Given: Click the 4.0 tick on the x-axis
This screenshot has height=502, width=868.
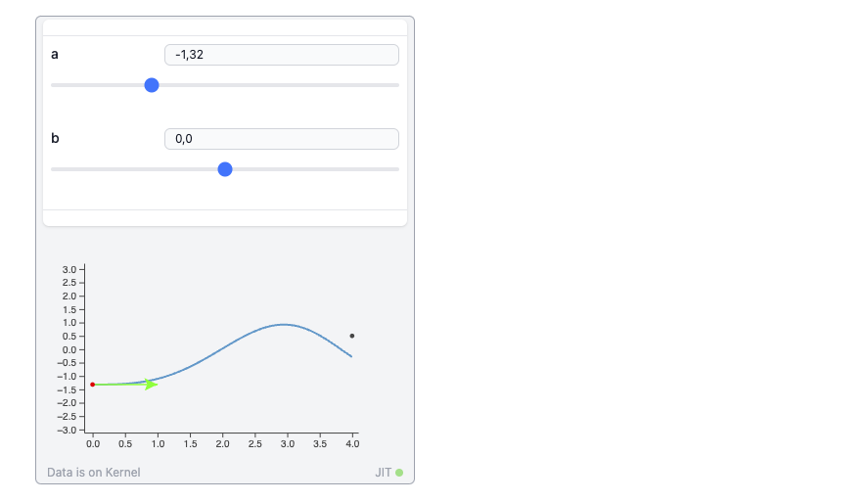Looking at the screenshot, I should (x=353, y=443).
